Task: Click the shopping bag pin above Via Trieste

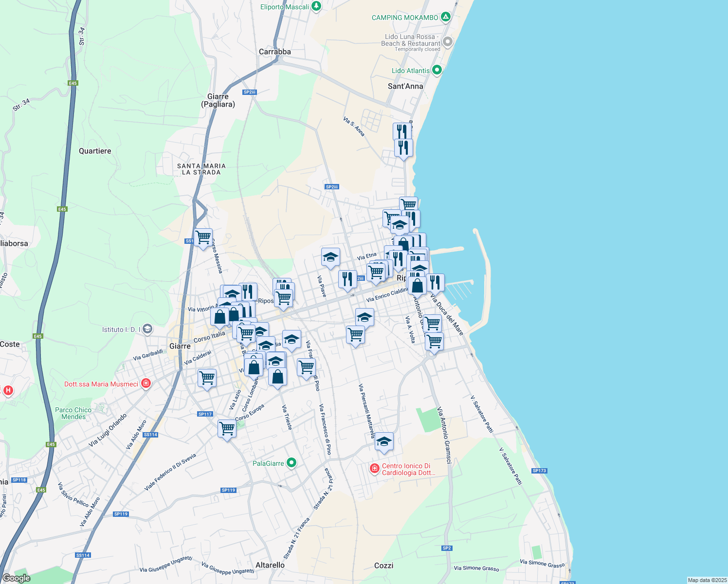Action: click(x=277, y=377)
